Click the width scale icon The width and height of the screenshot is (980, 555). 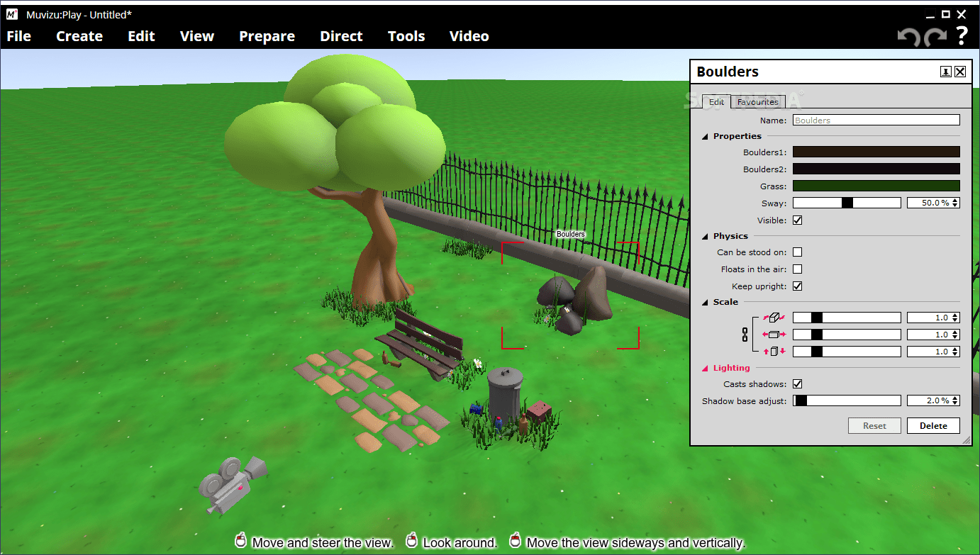[x=774, y=335]
